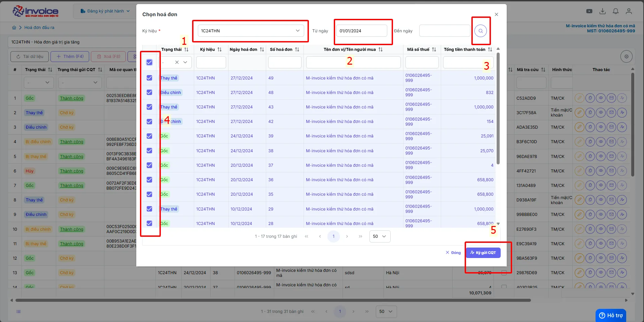Image resolution: width=644 pixels, height=322 pixels.
Task: Click the edit pencil icon for row 131A0489
Action: [579, 186]
